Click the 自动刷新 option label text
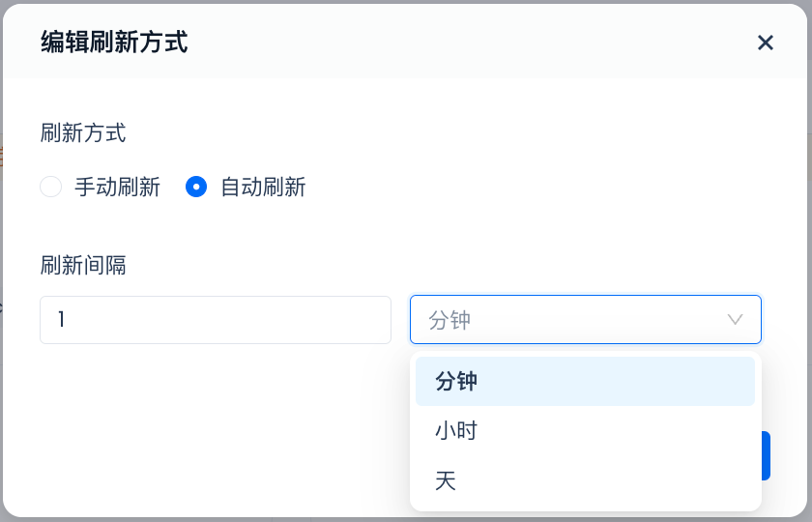 point(263,187)
